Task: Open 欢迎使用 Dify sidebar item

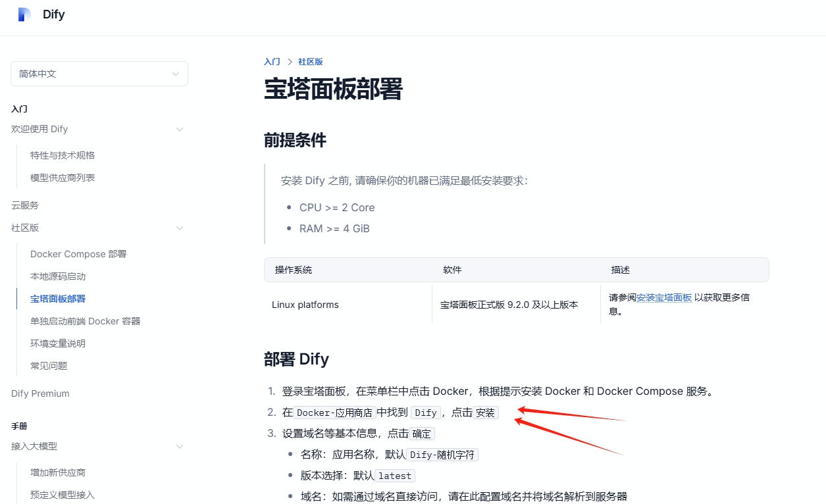Action: click(39, 130)
